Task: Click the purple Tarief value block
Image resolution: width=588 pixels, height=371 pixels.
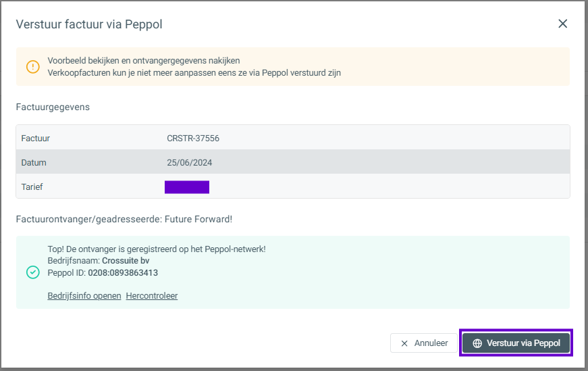Action: (x=187, y=187)
